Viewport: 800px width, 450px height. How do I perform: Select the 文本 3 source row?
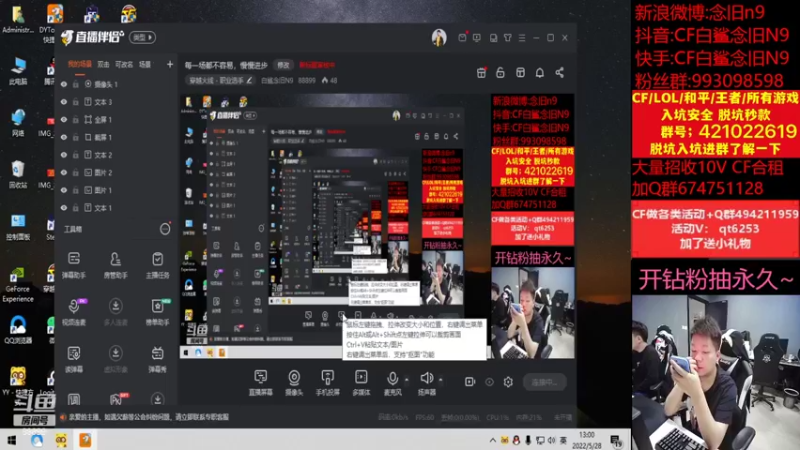pos(117,102)
